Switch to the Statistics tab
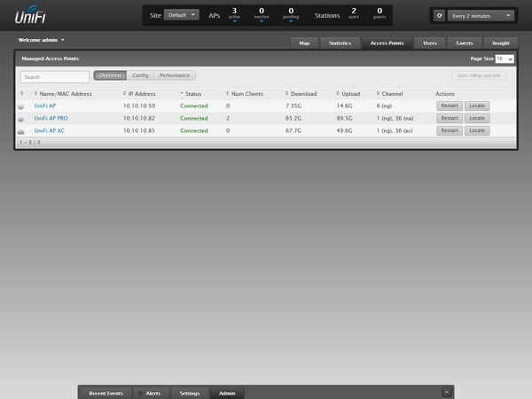Screen dimensions: 532x399 pyautogui.click(x=340, y=43)
